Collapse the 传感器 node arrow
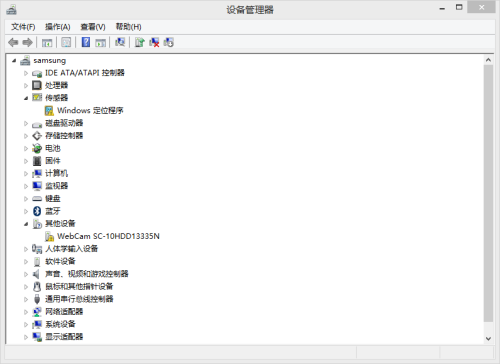The width and height of the screenshot is (500, 364). tap(26, 98)
